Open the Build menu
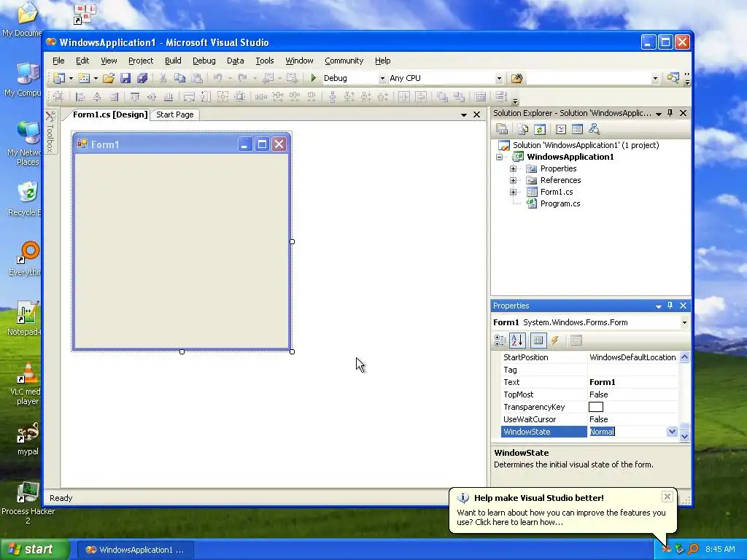 tap(173, 61)
